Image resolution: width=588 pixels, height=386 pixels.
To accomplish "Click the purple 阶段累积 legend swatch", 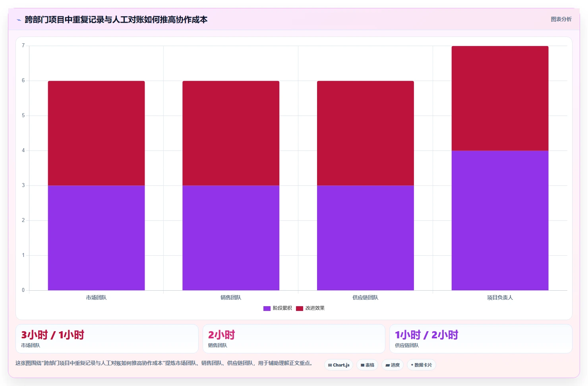I will (x=267, y=309).
